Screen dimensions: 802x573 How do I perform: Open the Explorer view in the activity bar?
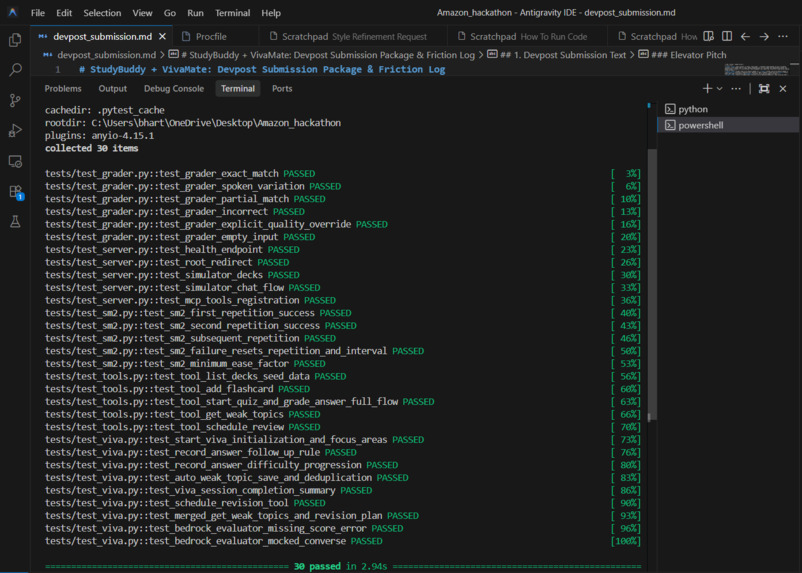click(x=15, y=40)
